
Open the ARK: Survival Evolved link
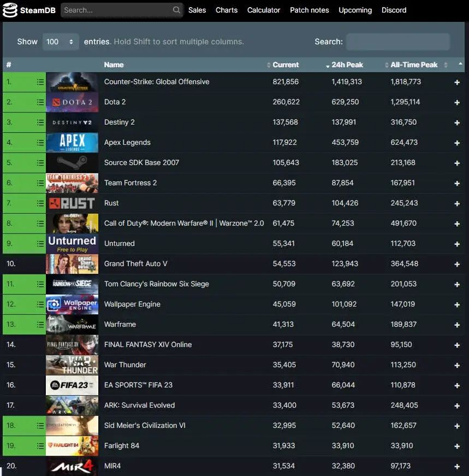click(139, 406)
